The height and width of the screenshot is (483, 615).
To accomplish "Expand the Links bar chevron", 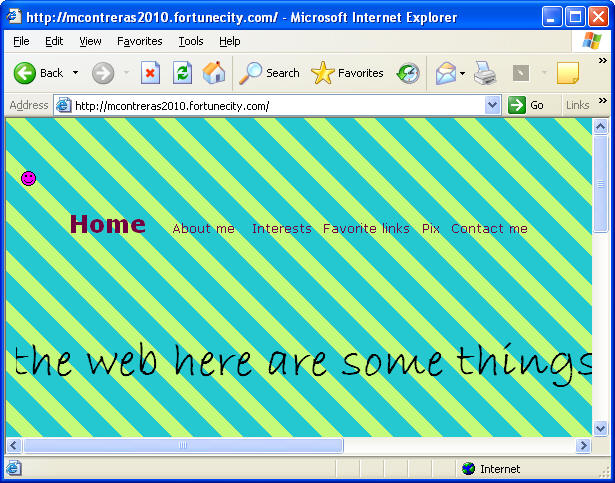I will tap(602, 101).
